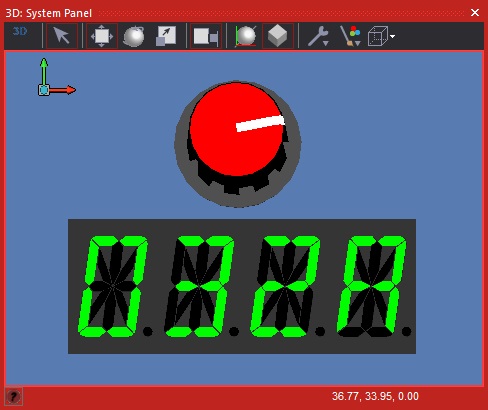Click the 3D label in toolbar
Image resolution: width=488 pixels, height=410 pixels.
[20, 31]
